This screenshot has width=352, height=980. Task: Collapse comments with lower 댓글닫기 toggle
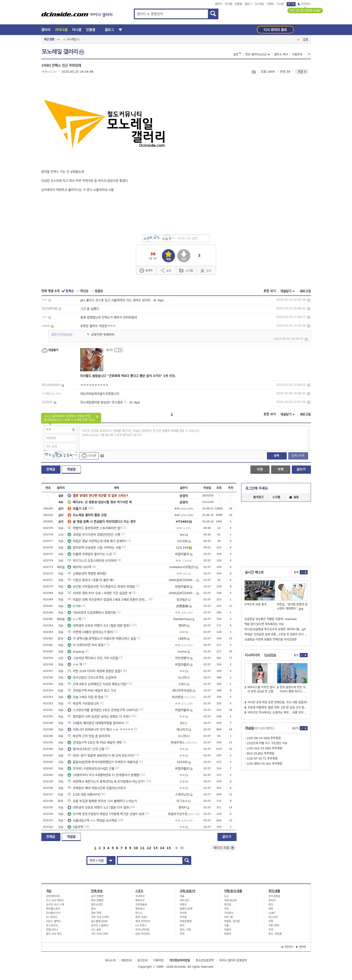[287, 414]
